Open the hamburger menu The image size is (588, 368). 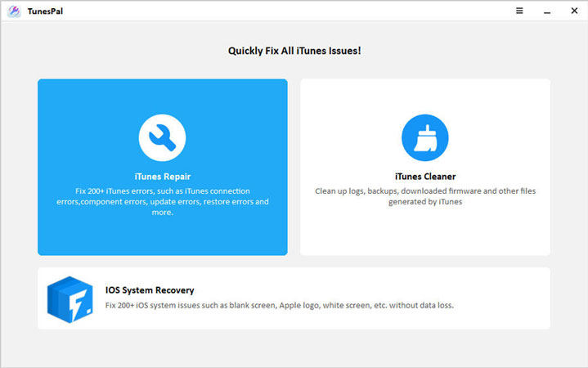[519, 11]
